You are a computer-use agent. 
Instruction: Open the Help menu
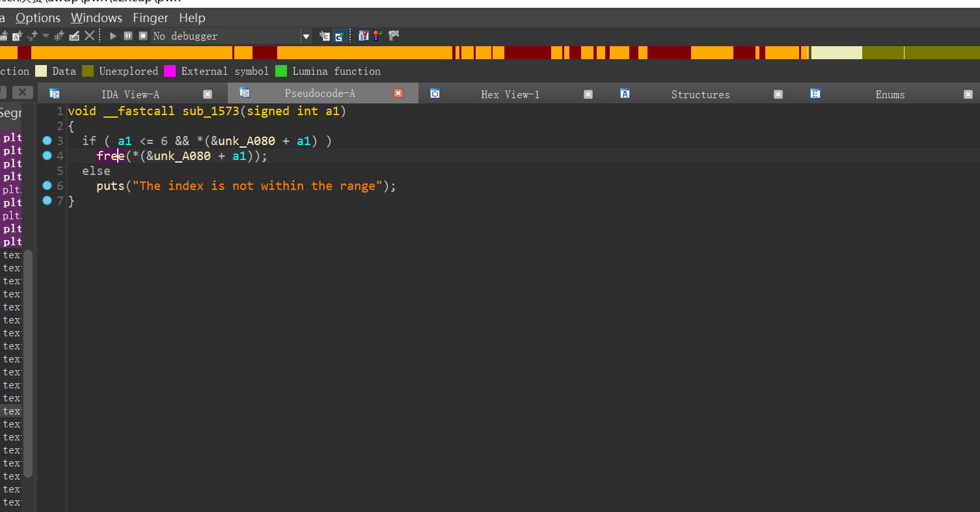click(x=192, y=18)
